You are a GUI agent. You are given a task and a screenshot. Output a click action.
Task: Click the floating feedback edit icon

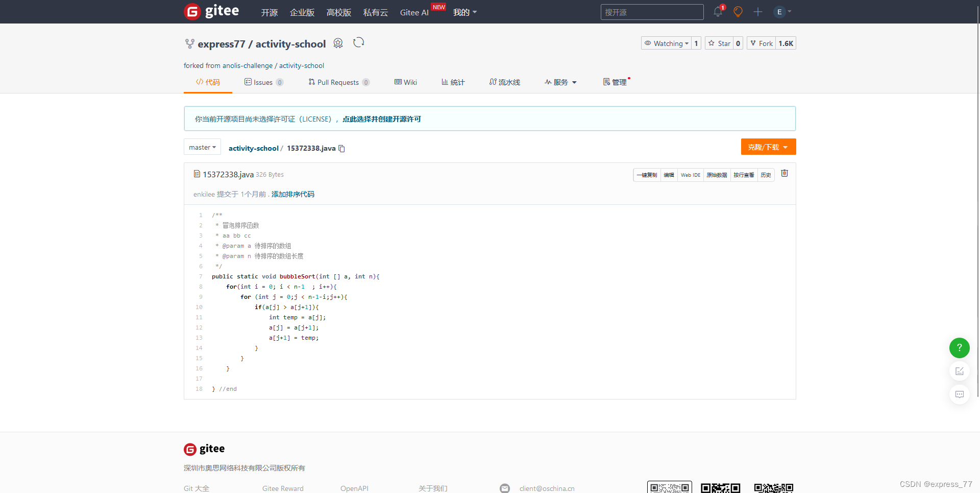coord(960,371)
